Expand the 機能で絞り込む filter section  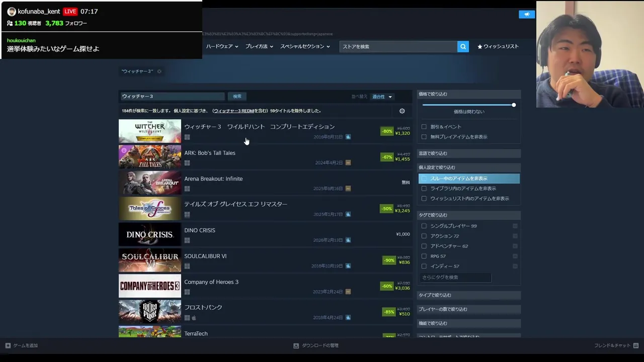pos(469,323)
